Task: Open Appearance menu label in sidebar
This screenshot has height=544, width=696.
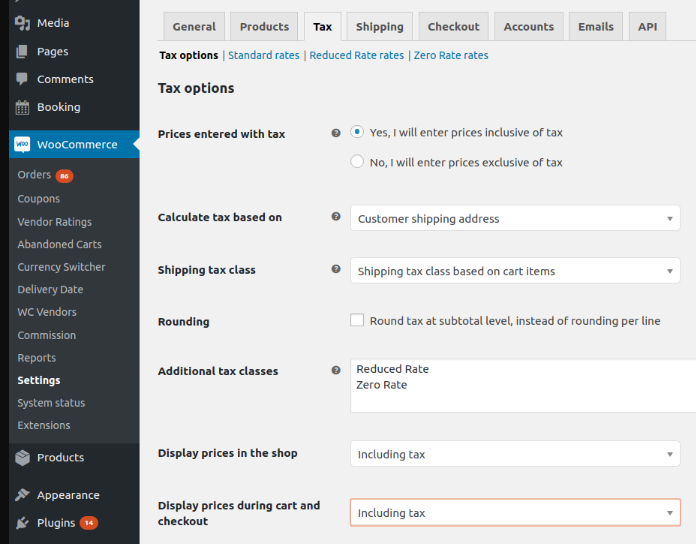Action: (68, 495)
